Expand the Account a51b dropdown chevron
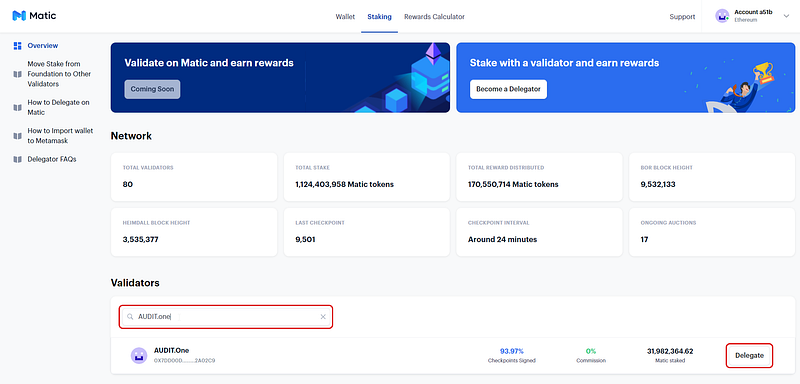Image resolution: width=800 pixels, height=384 pixels. tap(786, 16)
